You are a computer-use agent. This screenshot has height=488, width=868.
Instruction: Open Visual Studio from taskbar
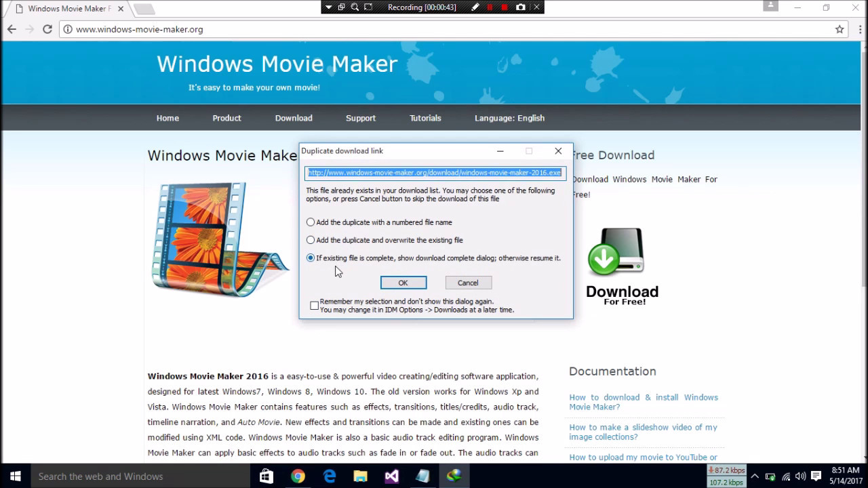[x=391, y=476]
